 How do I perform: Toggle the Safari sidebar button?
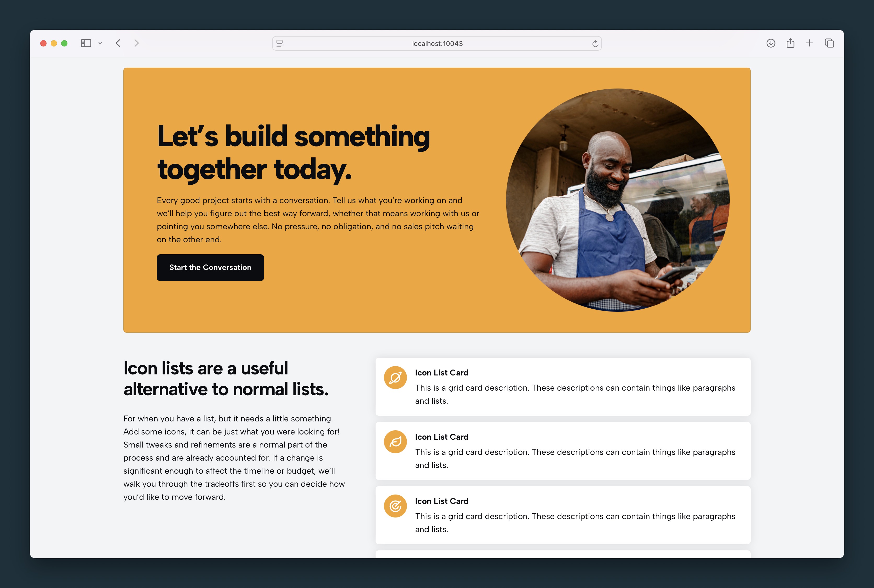click(86, 43)
